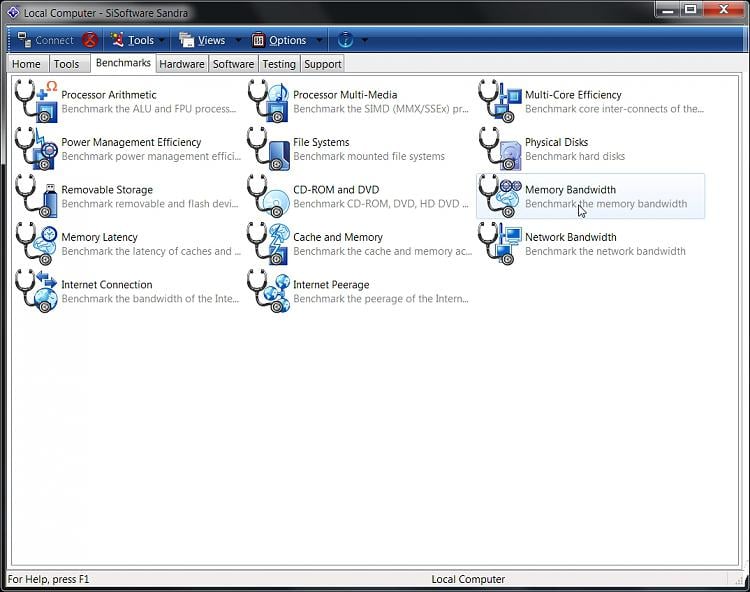This screenshot has width=750, height=592.
Task: Click the 'Processor Multi-Media' title text
Action: (345, 95)
